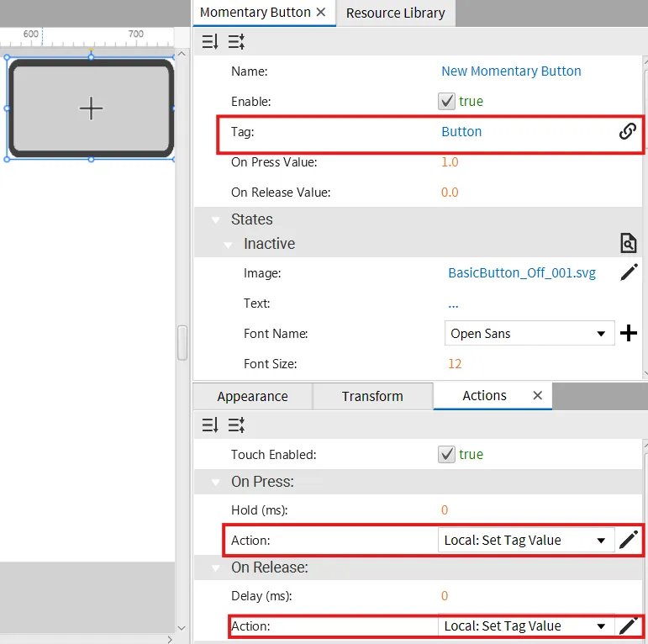Click the Tag link chain icon
The image size is (648, 644).
(x=627, y=131)
